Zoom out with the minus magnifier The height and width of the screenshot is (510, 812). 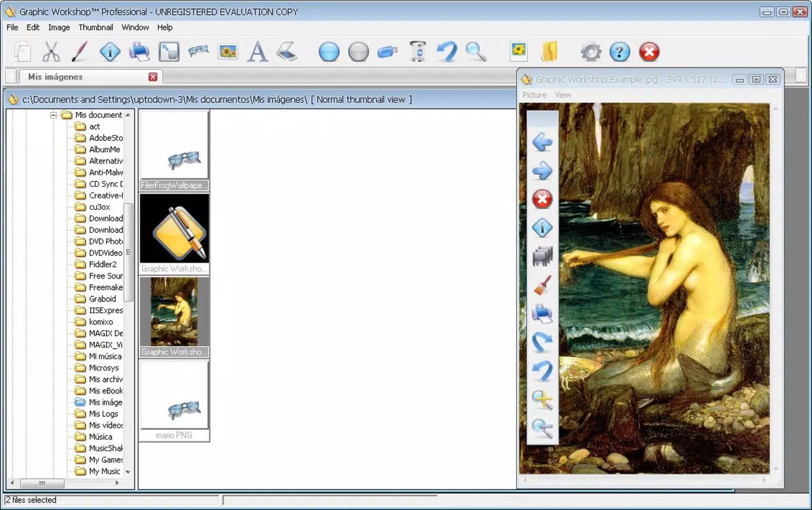[x=542, y=428]
